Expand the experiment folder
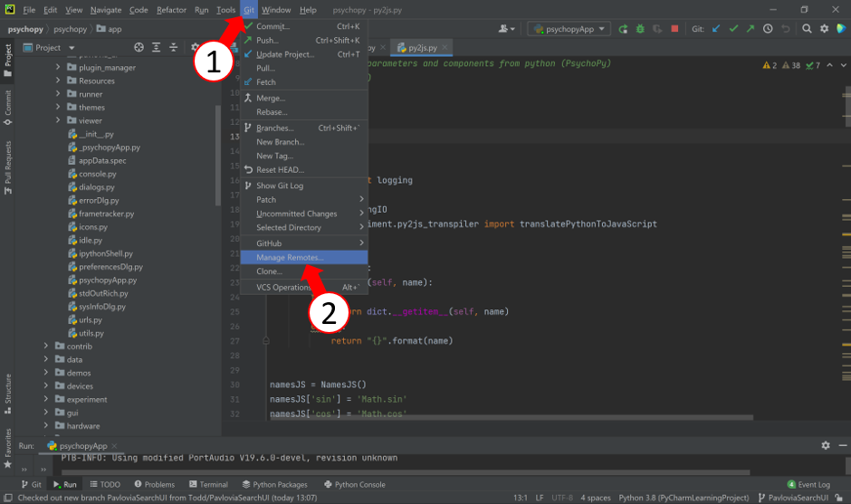The height and width of the screenshot is (504, 851). [46, 399]
